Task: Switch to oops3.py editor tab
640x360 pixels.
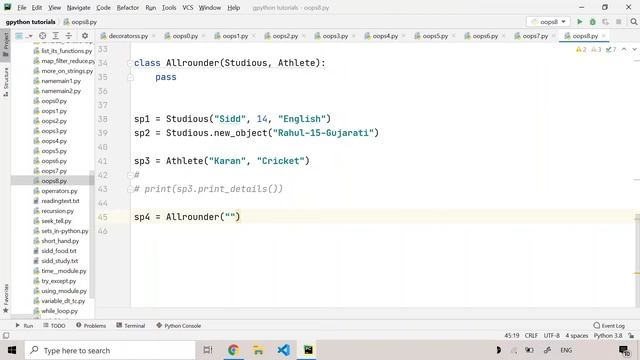Action: (x=335, y=36)
